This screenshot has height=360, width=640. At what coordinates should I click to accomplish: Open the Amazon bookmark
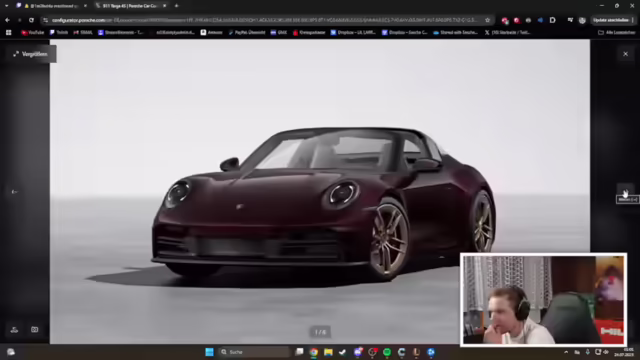pos(211,32)
